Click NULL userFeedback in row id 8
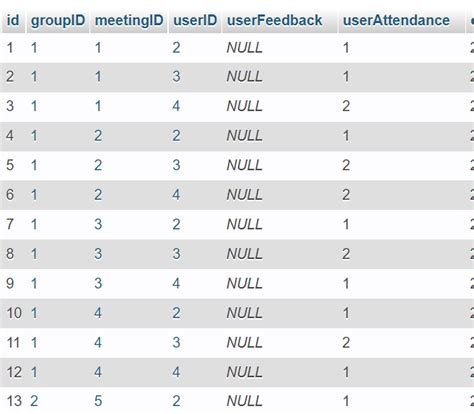The image size is (474, 414). pyautogui.click(x=244, y=254)
